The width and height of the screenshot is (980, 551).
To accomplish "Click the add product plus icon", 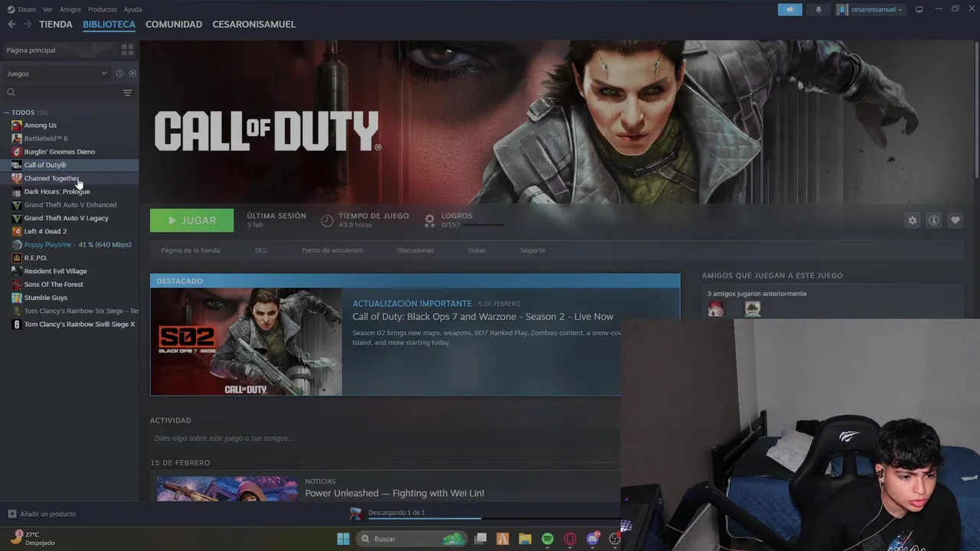I will (11, 514).
